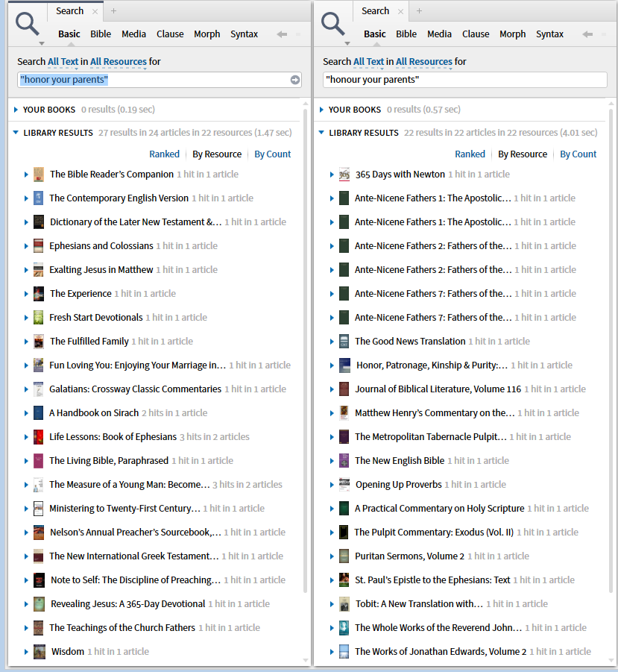Viewport: 618px width, 672px height.
Task: Open The Experience result entry
Action: (x=81, y=294)
